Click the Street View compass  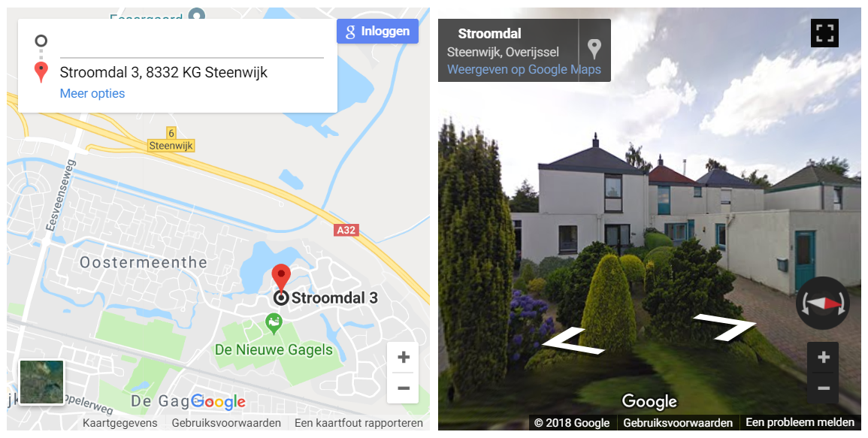823,304
